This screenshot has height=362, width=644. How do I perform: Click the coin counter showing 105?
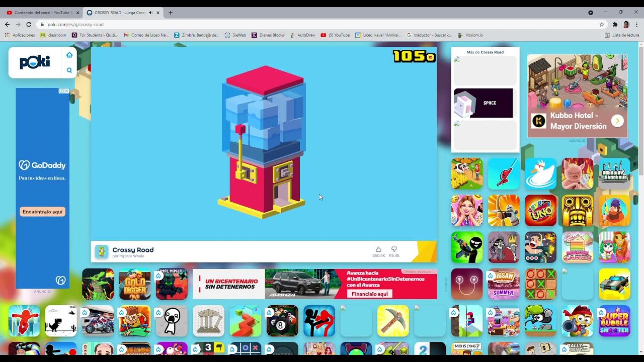pyautogui.click(x=414, y=56)
